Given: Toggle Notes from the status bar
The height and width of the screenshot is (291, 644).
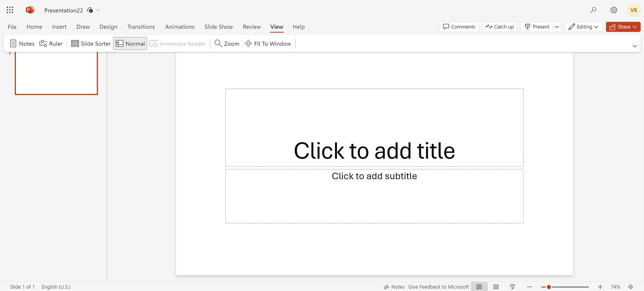Looking at the screenshot, I should pos(394,287).
